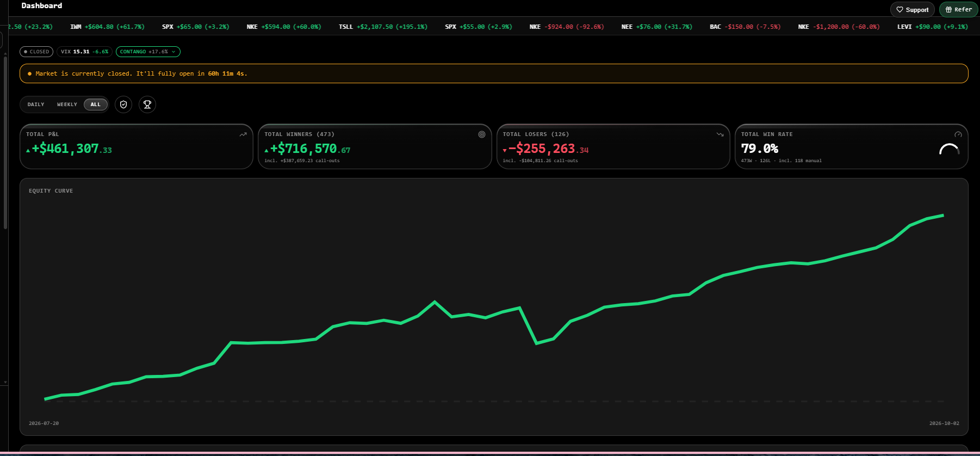This screenshot has width=980, height=456.
Task: Click the trophy icon button
Action: (x=147, y=104)
